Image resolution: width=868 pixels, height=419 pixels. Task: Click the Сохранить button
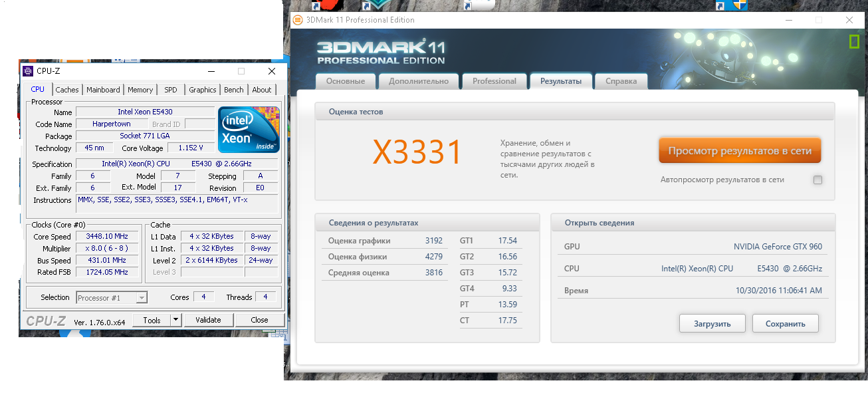tap(786, 324)
